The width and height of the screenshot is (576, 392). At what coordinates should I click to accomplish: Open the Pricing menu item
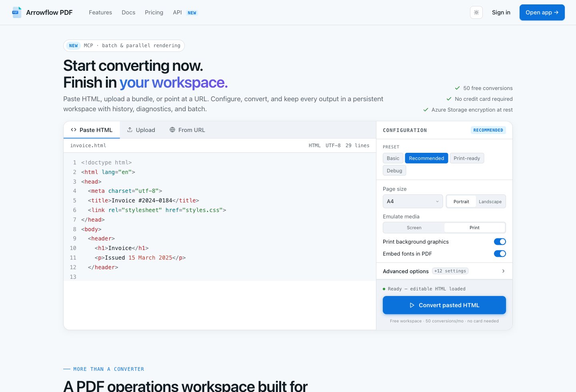coord(154,12)
